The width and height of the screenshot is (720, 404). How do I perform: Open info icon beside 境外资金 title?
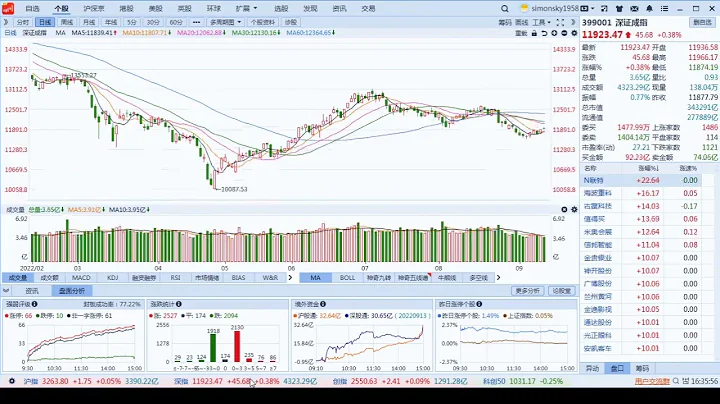click(323, 304)
